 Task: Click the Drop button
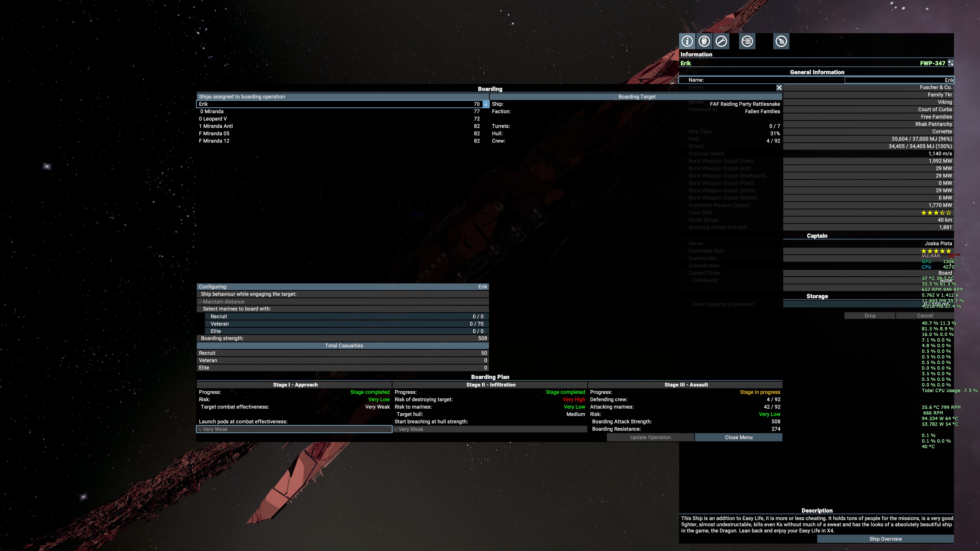click(870, 316)
